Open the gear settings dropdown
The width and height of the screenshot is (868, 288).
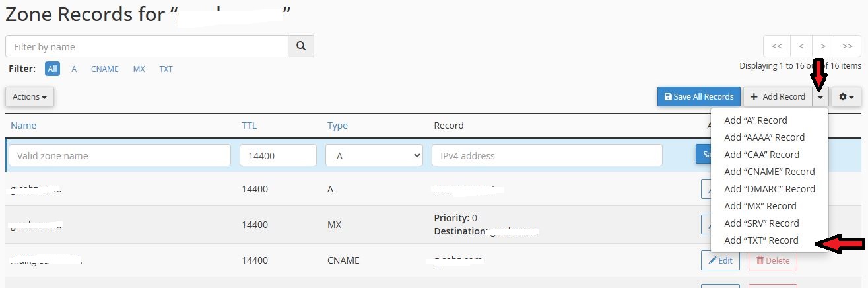pyautogui.click(x=846, y=96)
